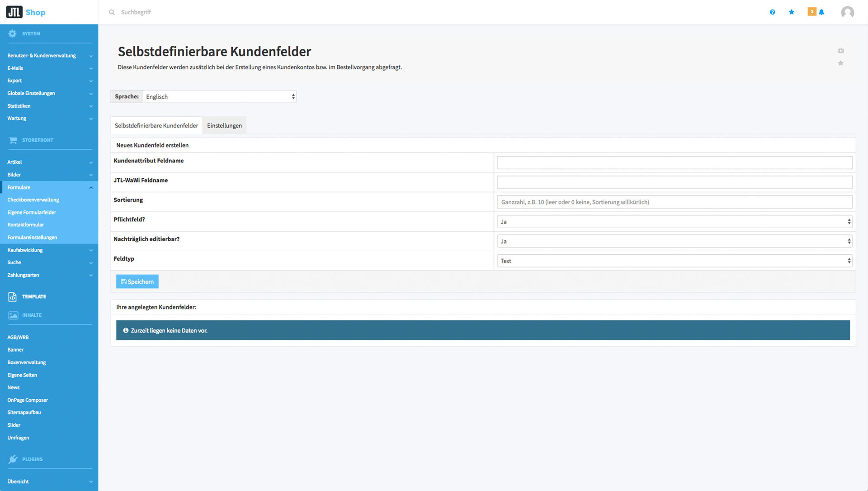Open the Banner page

pyautogui.click(x=15, y=350)
